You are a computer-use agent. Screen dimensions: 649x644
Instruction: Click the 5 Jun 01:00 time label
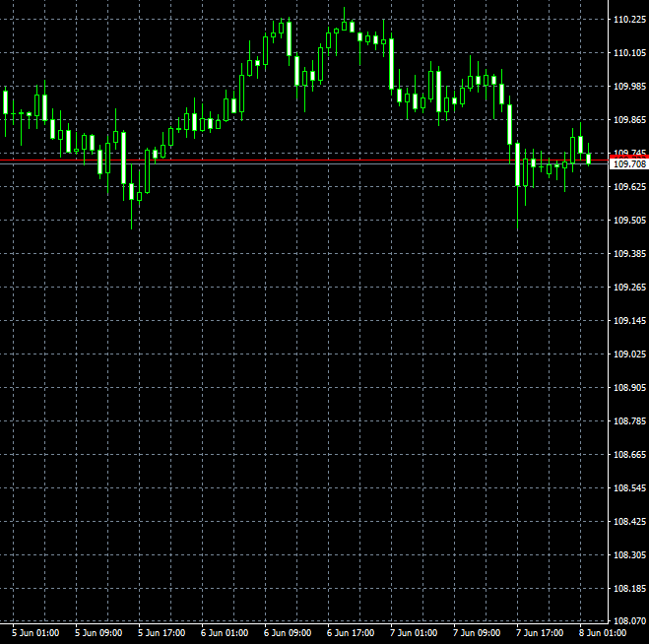click(35, 633)
